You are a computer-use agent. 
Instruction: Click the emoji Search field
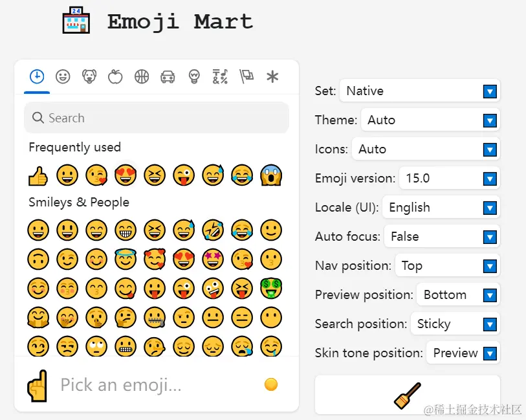pos(157,118)
